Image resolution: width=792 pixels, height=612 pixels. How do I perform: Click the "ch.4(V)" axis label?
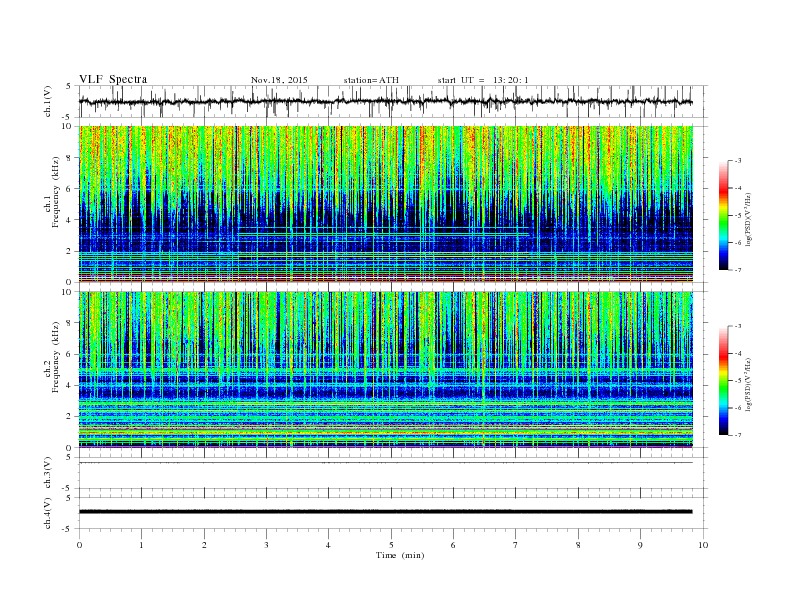[x=48, y=513]
